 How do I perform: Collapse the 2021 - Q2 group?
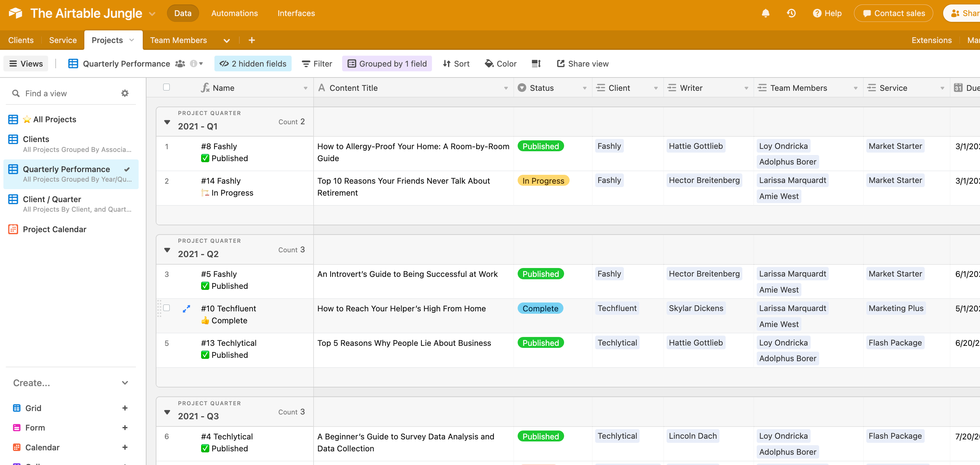pos(167,250)
